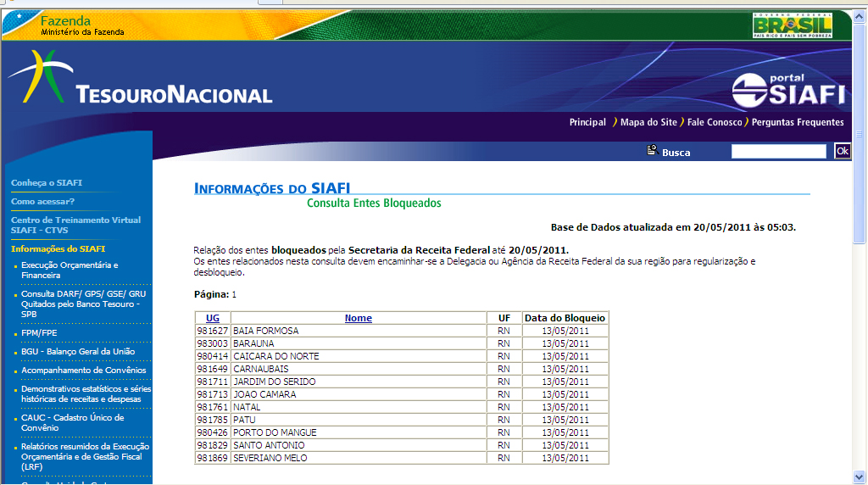Viewport: 868px width, 485px height.
Task: Open CAUC - Cadastro Único de Convênio
Action: click(73, 423)
